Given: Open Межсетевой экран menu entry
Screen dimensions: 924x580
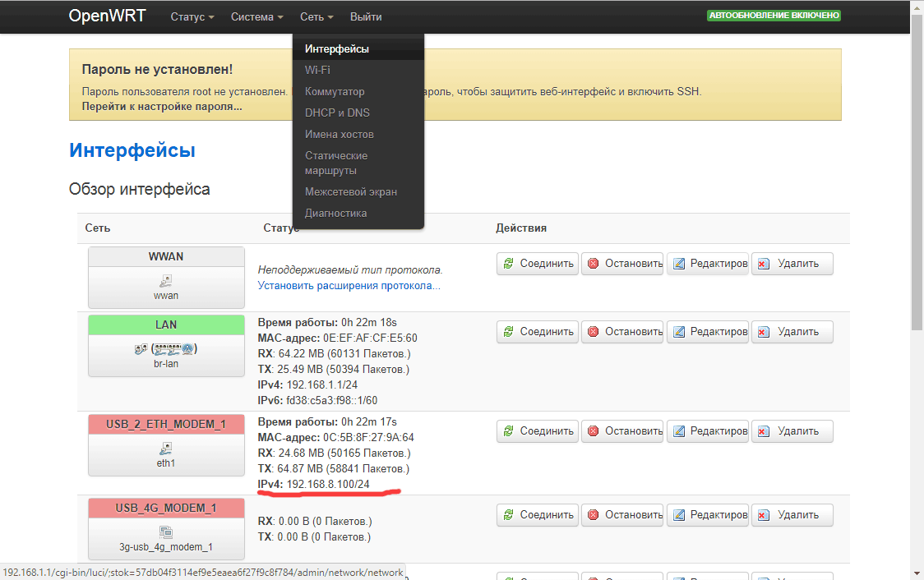Looking at the screenshot, I should [x=358, y=192].
